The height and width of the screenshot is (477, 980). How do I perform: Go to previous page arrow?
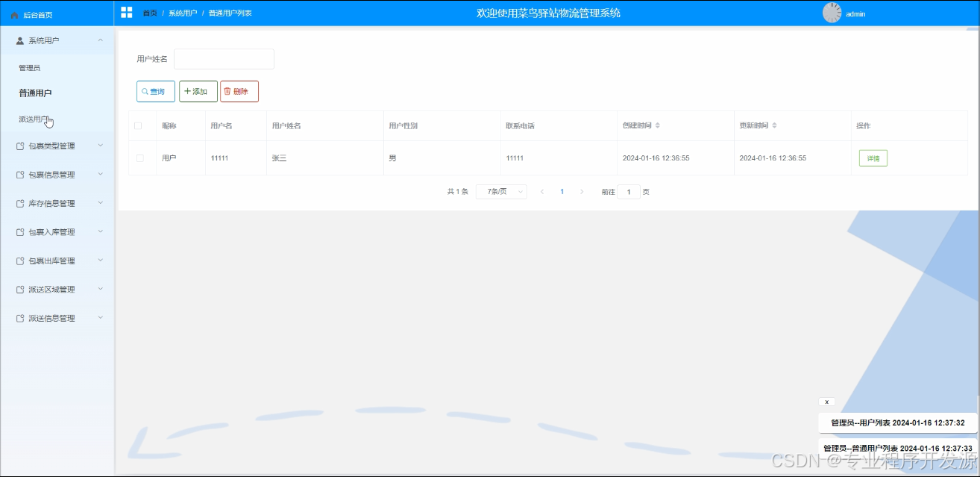(x=542, y=192)
